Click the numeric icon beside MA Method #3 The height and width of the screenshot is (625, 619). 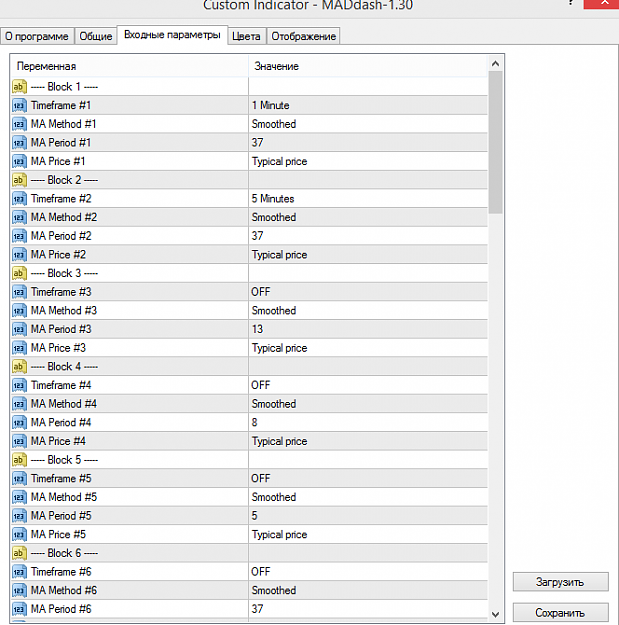19,311
